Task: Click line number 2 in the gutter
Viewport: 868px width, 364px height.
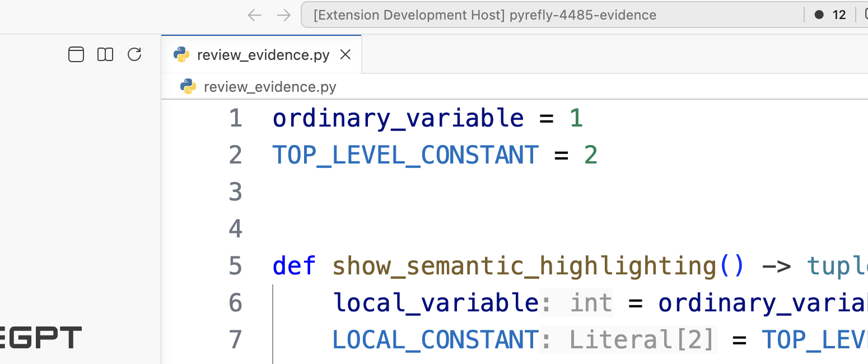Action: click(x=236, y=155)
